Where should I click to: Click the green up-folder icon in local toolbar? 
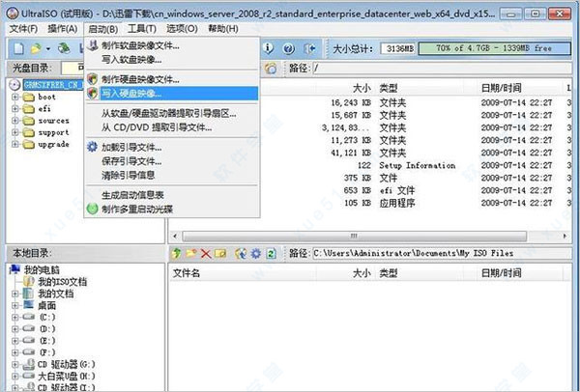click(177, 253)
